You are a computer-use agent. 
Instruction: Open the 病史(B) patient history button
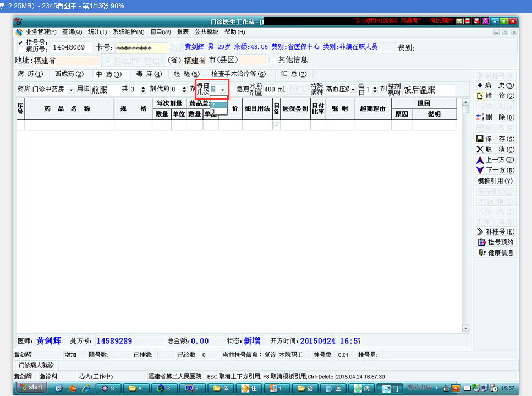tap(495, 85)
